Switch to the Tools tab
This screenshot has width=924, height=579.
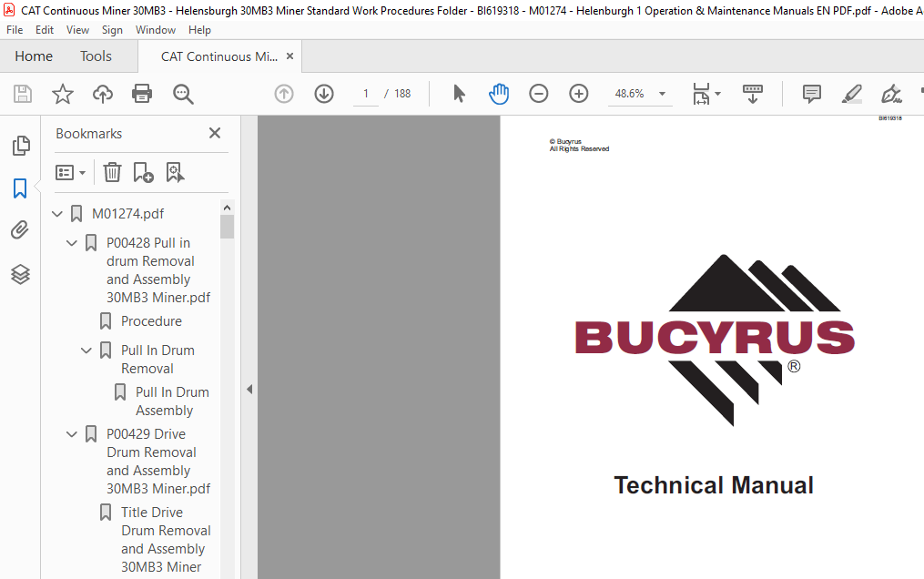(96, 56)
